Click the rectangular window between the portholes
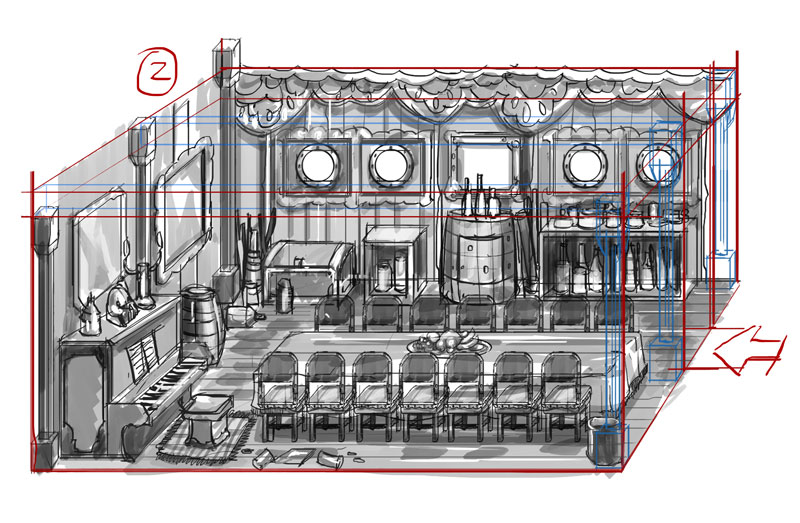The image size is (800, 523). tap(486, 164)
